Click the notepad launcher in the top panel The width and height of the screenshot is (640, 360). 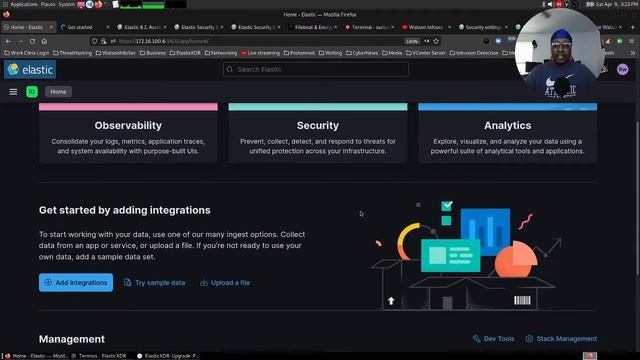(x=116, y=4)
